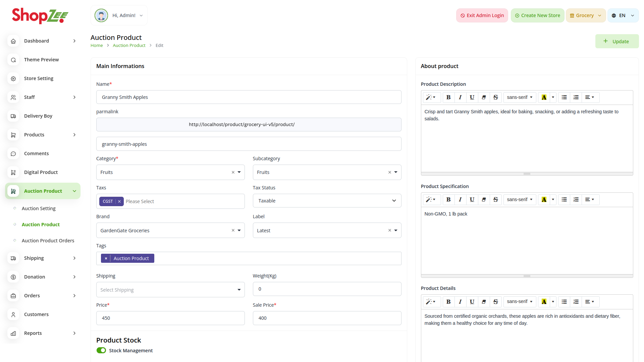Open Auction Setting in sidebar
Viewport: 644px width, 362px height.
(39, 208)
